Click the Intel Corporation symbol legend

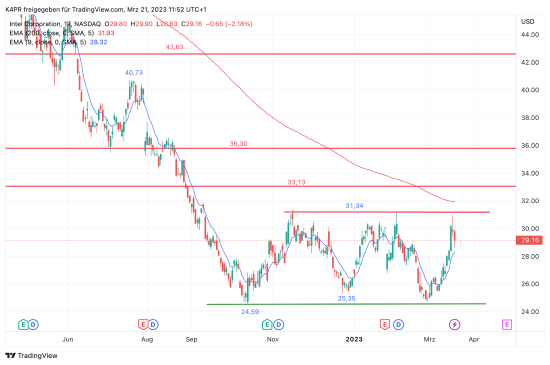point(55,24)
